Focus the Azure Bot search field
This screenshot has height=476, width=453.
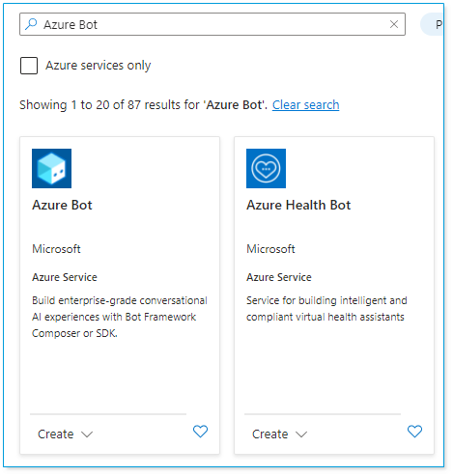212,24
